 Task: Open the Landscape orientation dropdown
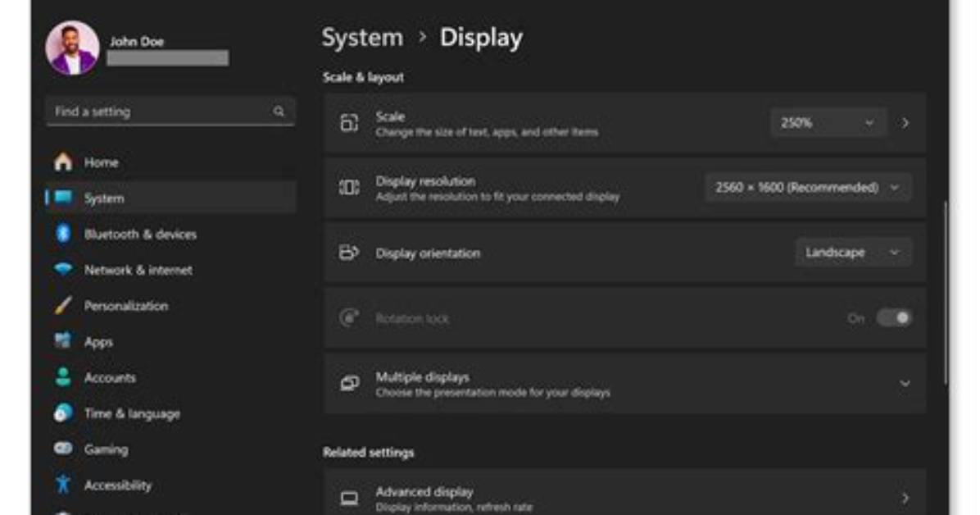point(853,253)
